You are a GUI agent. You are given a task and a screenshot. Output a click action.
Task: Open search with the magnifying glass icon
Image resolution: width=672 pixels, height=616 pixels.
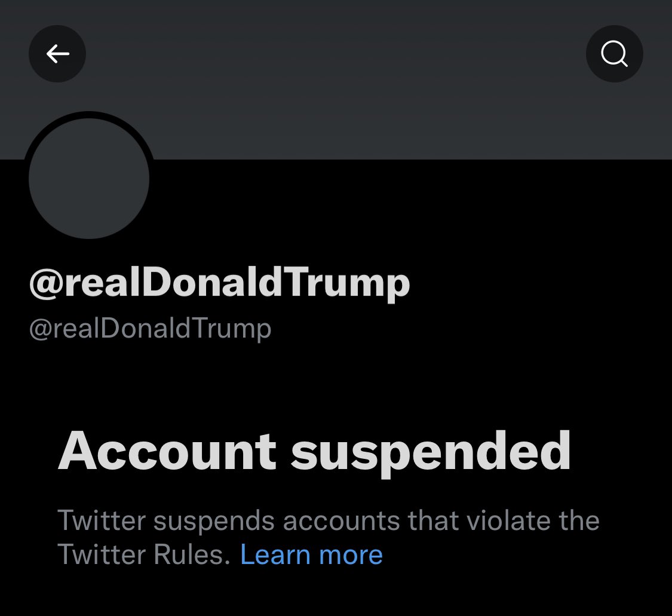[x=614, y=54]
